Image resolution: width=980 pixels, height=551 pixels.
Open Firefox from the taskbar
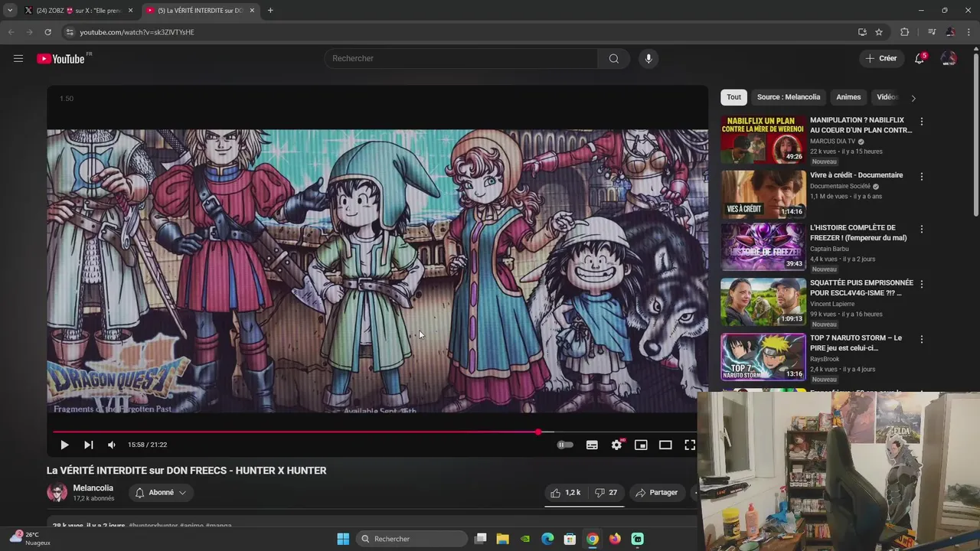[x=615, y=539]
